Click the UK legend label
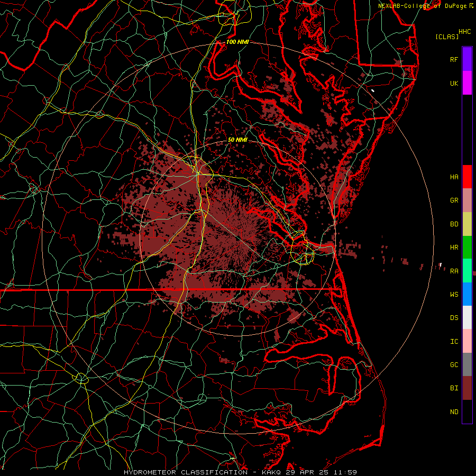 [x=454, y=84]
